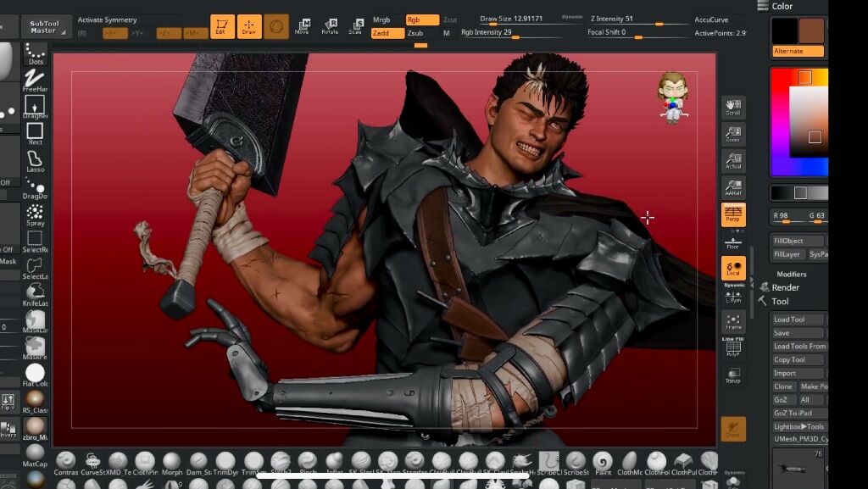Pick the Paint brush

point(603,464)
